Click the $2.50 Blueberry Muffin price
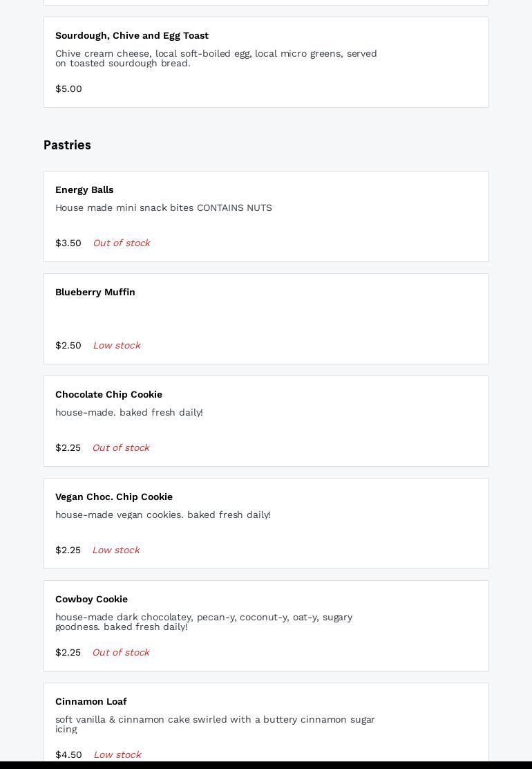This screenshot has width=532, height=769. click(x=68, y=346)
